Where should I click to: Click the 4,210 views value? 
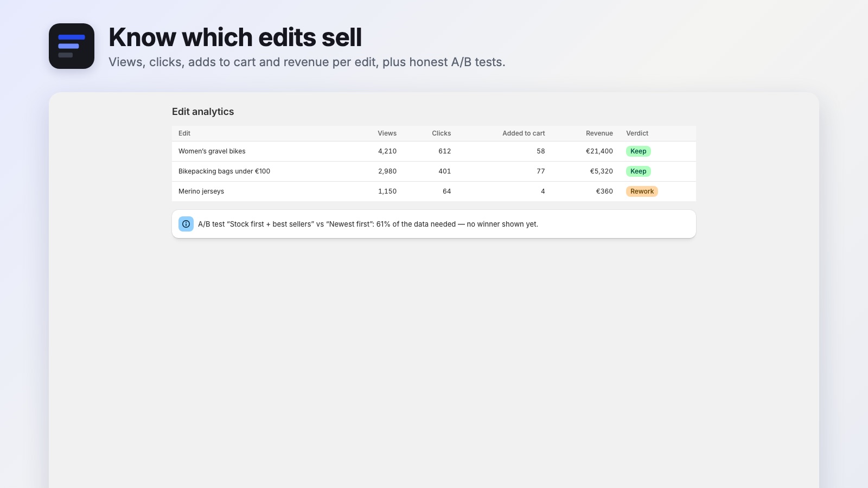[x=387, y=151]
